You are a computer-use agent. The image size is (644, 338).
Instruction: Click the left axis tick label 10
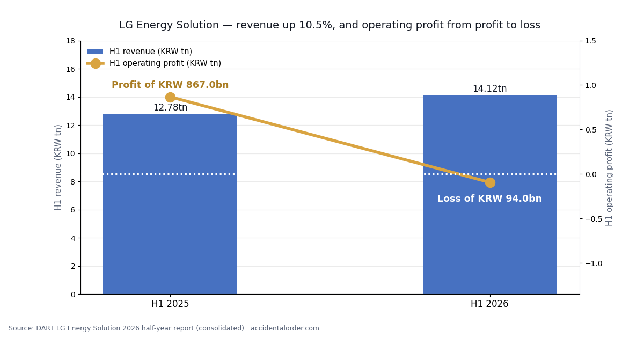pos(70,153)
